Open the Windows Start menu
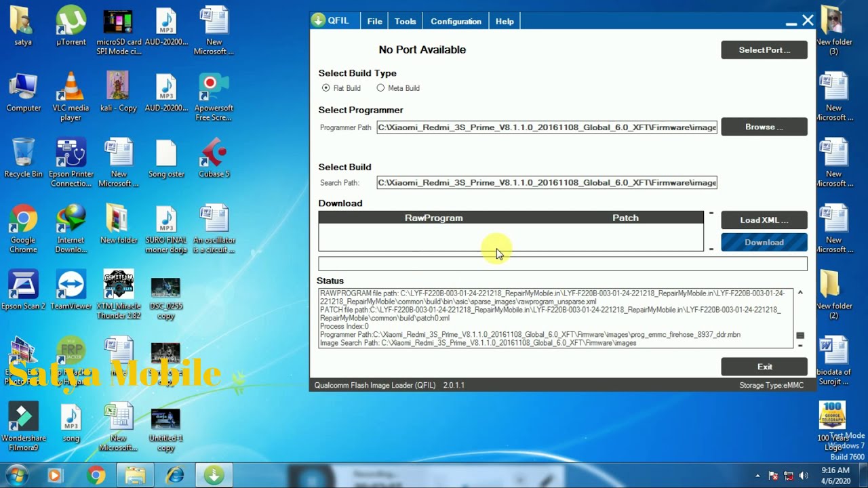868x488 pixels. 17,475
